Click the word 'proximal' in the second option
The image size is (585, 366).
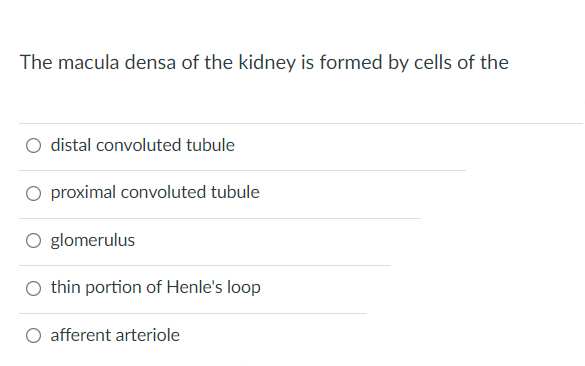(83, 193)
